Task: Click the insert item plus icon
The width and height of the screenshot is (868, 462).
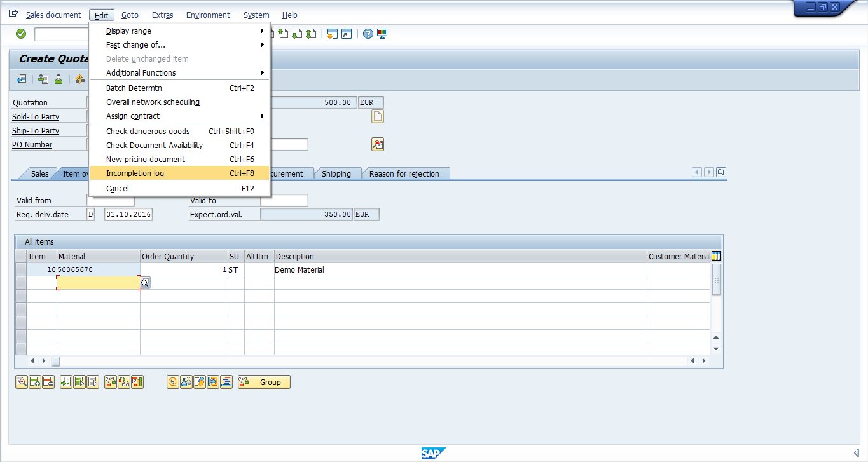Action: coord(35,382)
